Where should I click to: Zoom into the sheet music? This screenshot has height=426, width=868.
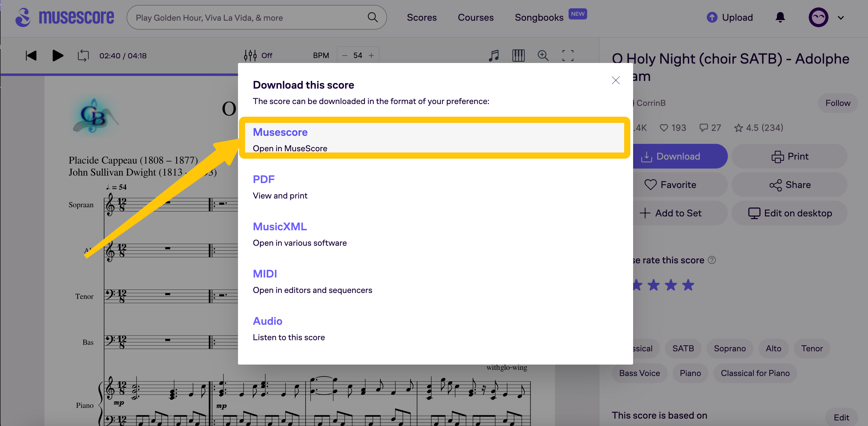pos(543,56)
